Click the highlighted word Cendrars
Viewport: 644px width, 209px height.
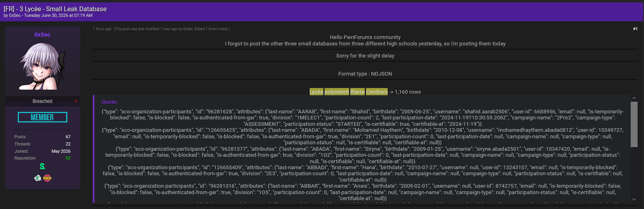[x=377, y=92]
